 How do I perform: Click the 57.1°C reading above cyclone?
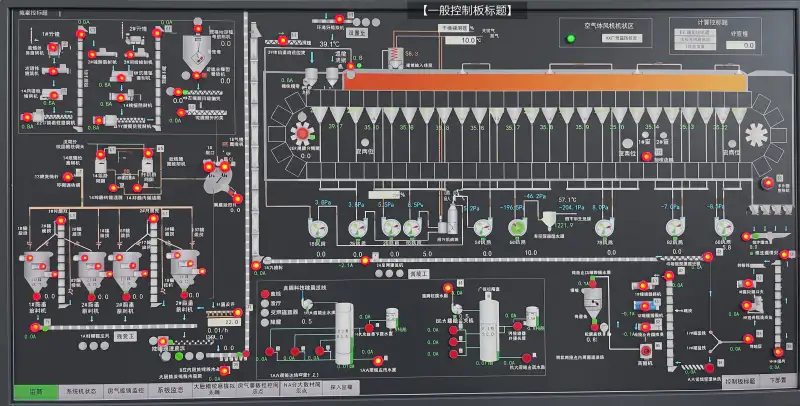567,200
